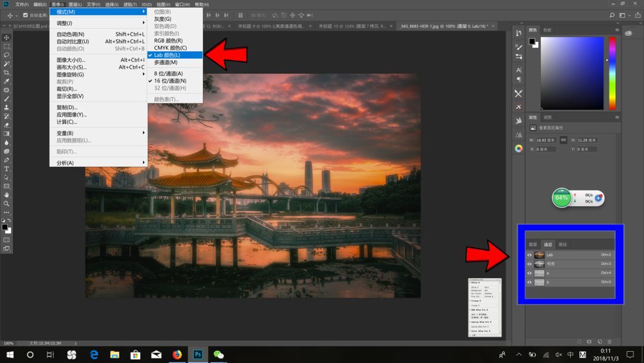This screenshot has height=363, width=644.
Task: Hide the Lab channel
Action: coord(530,255)
